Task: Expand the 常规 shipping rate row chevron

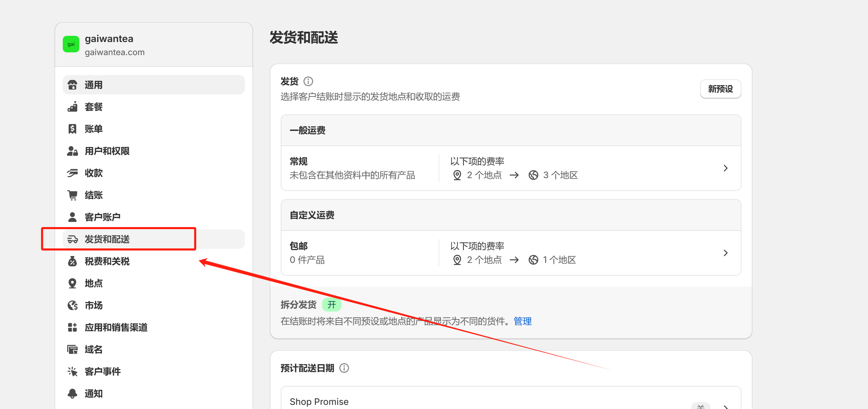Action: 725,168
